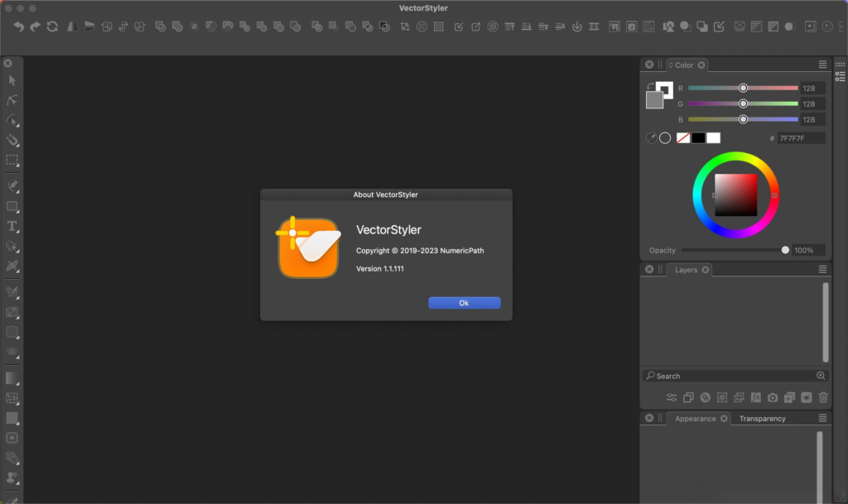Click the hue color wheel ring

[735, 156]
